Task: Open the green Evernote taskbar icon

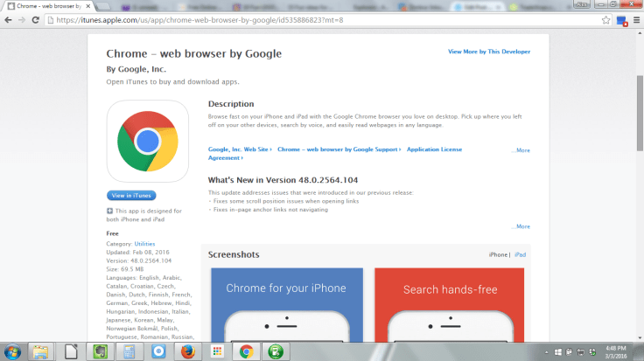Action: [x=100, y=352]
